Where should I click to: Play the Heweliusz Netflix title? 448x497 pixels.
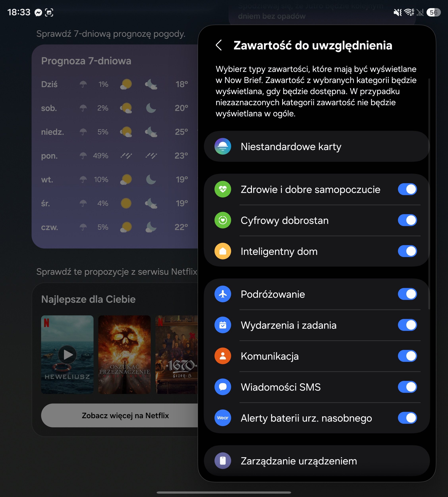click(67, 354)
